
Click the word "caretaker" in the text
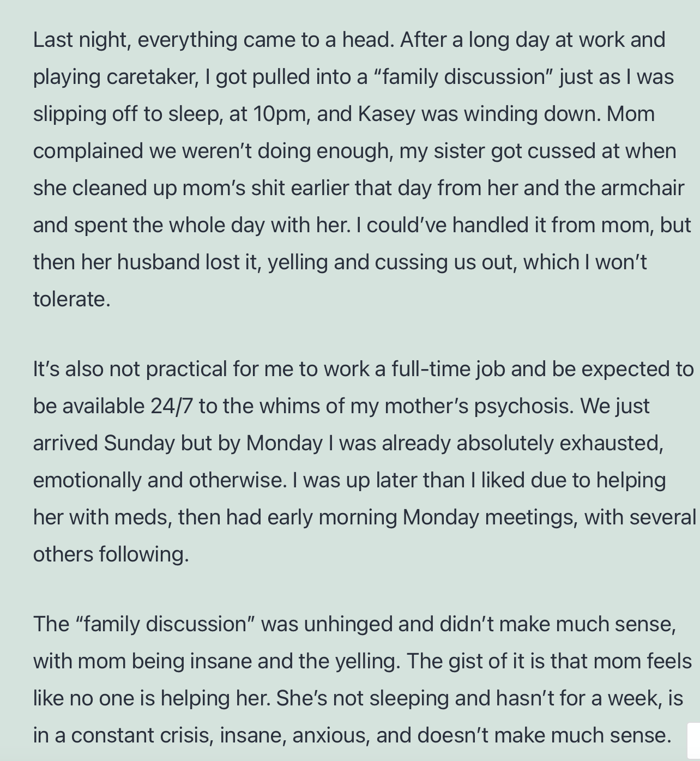(x=151, y=77)
